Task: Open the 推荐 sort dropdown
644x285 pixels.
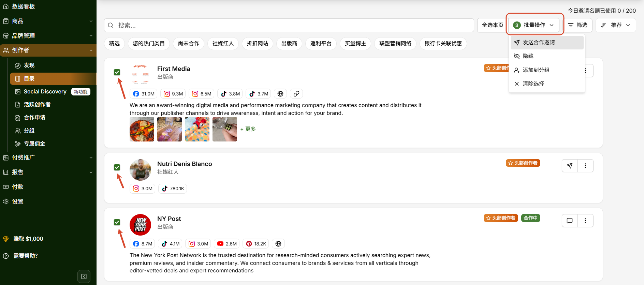Action: coord(616,25)
